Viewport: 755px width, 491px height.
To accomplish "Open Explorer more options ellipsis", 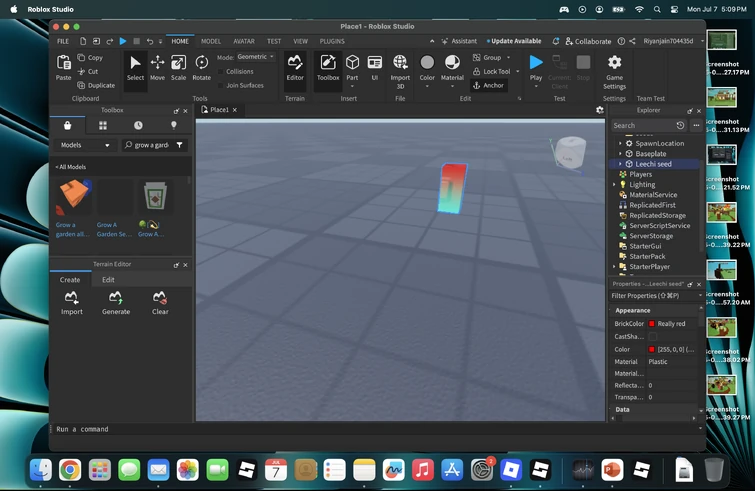I will [696, 125].
